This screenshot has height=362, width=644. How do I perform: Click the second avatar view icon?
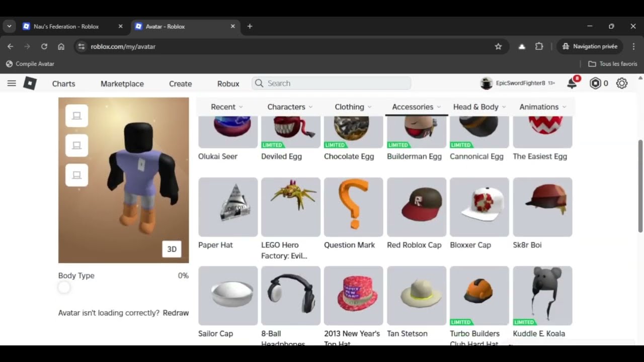coord(76,145)
